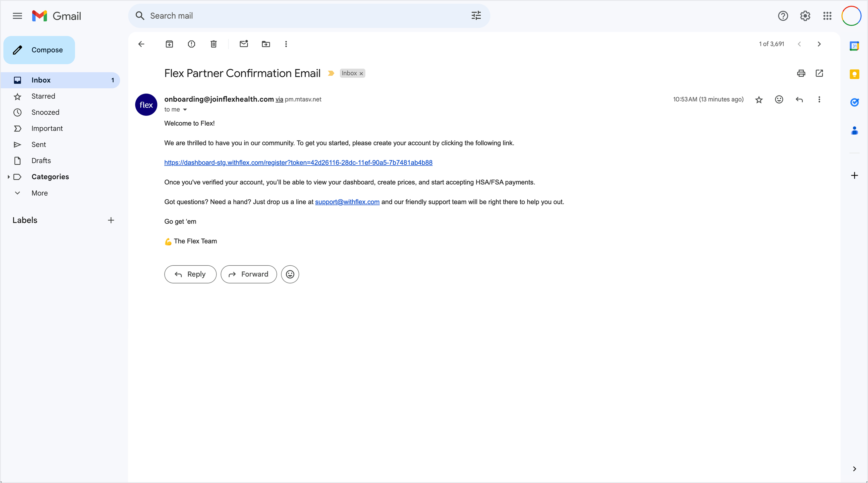Hide the side panel chevron
868x483 pixels.
coord(854,469)
